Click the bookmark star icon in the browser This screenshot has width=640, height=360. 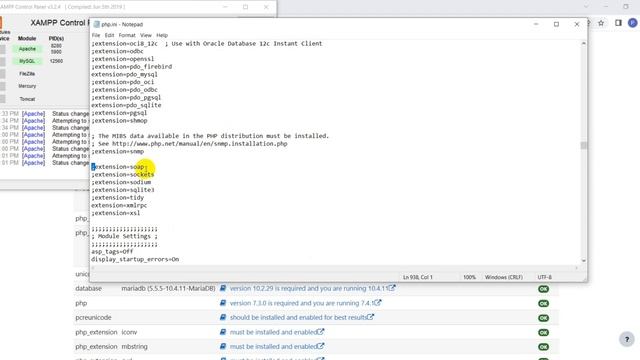click(601, 23)
